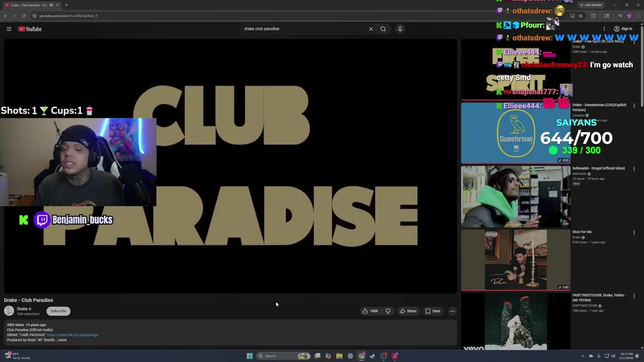Open the Windows Start menu

[x=250, y=356]
